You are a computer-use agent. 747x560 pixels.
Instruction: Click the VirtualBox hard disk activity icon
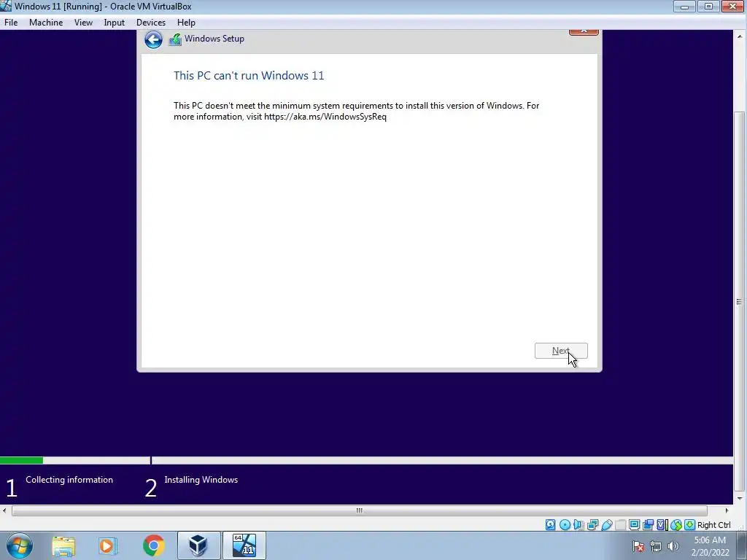[x=550, y=525]
